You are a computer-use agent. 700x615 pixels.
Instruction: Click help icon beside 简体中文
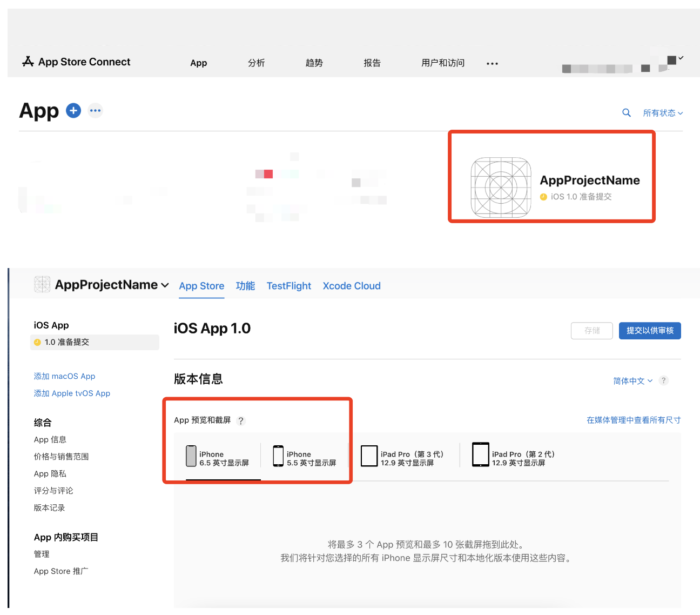664,380
